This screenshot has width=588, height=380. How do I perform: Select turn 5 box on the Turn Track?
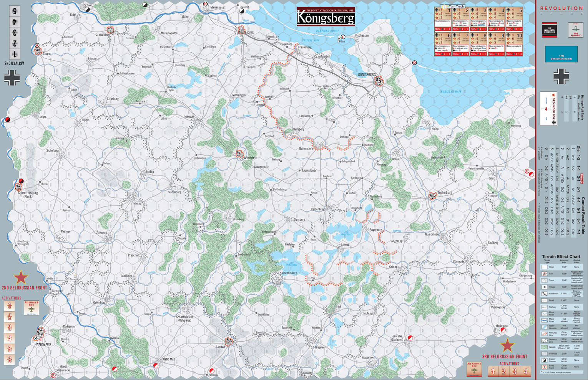514,19
